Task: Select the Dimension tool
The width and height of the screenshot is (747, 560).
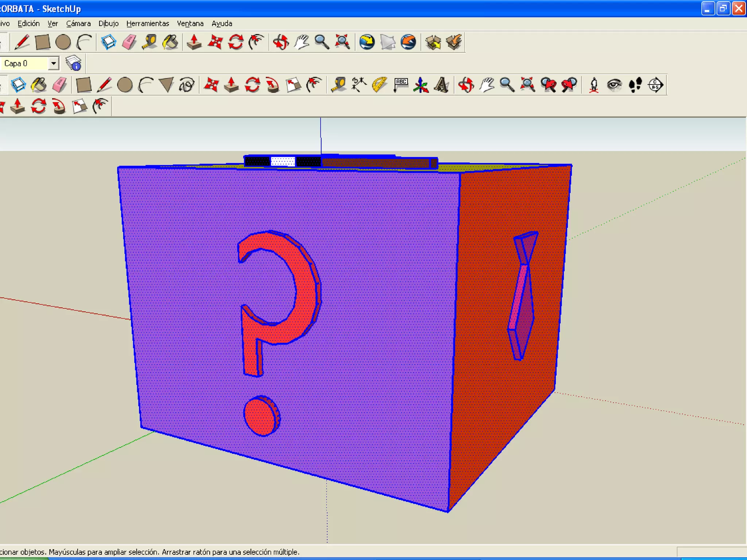Action: point(359,85)
